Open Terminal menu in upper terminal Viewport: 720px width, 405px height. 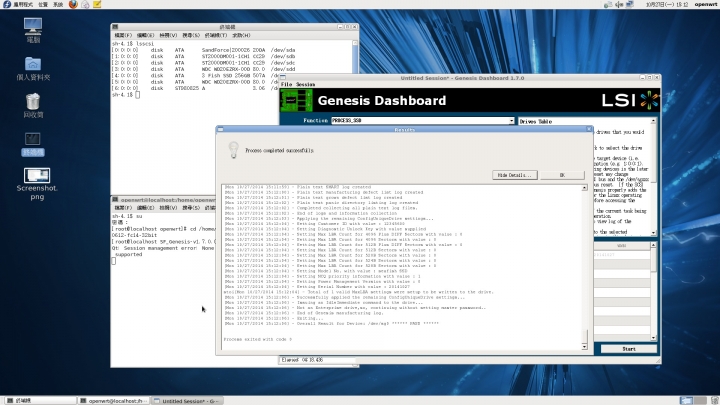[216, 35]
